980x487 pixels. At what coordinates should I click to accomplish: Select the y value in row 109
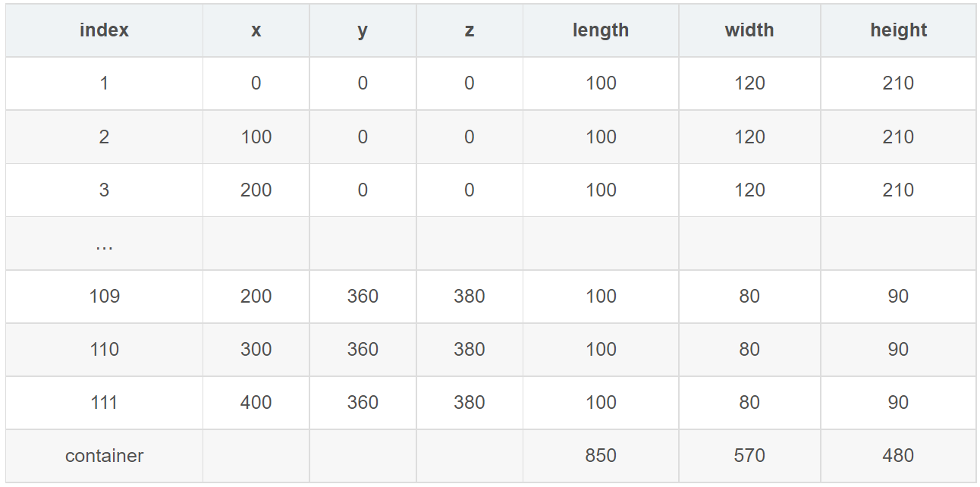(363, 296)
